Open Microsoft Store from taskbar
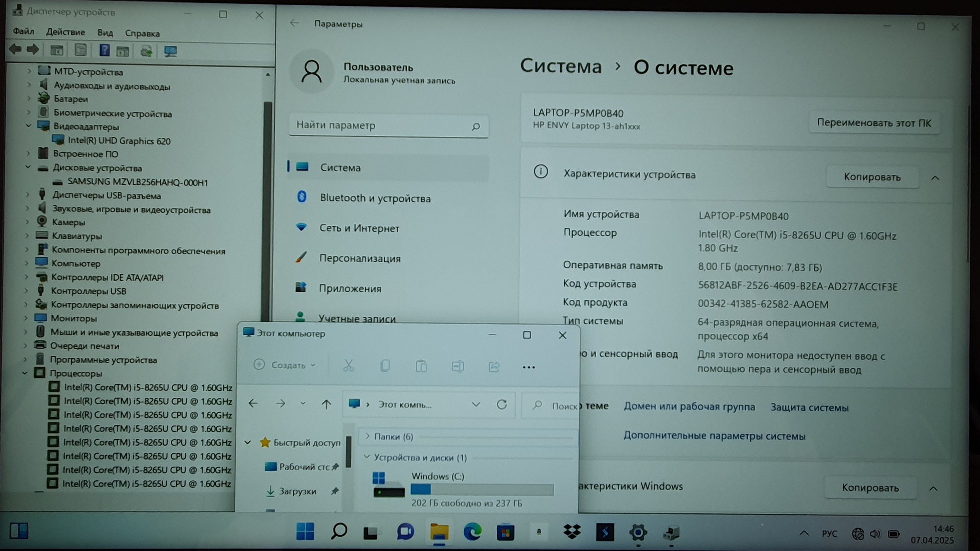Screen dimensions: 980x551 (505, 532)
